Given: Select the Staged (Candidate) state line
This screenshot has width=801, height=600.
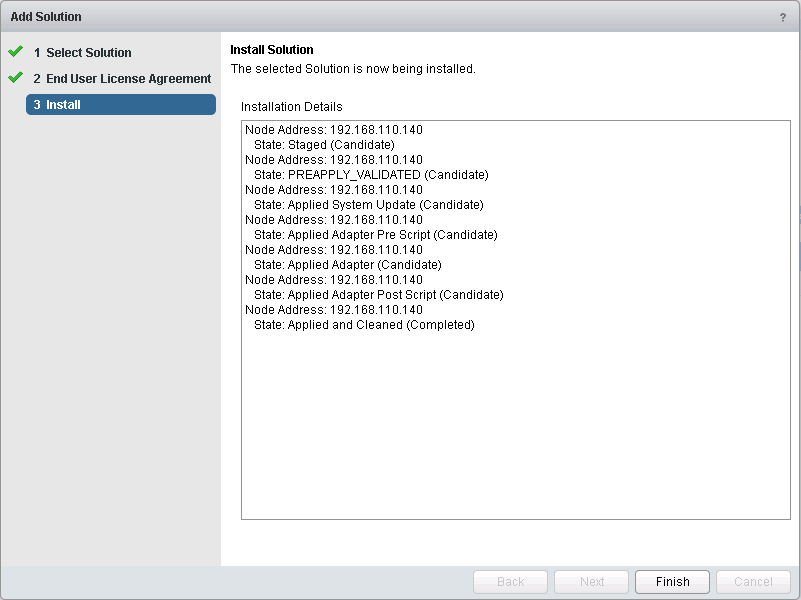Looking at the screenshot, I should tap(324, 145).
